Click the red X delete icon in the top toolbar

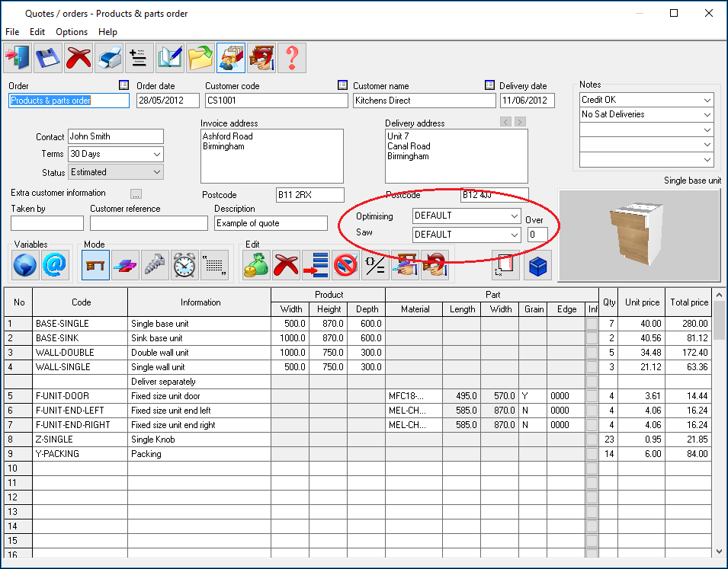point(79,58)
